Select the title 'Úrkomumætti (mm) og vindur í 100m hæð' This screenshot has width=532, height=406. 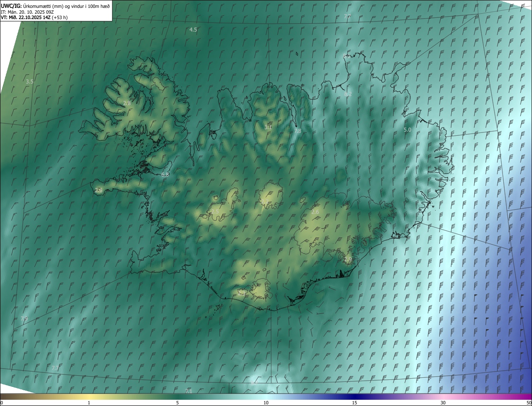point(66,6)
